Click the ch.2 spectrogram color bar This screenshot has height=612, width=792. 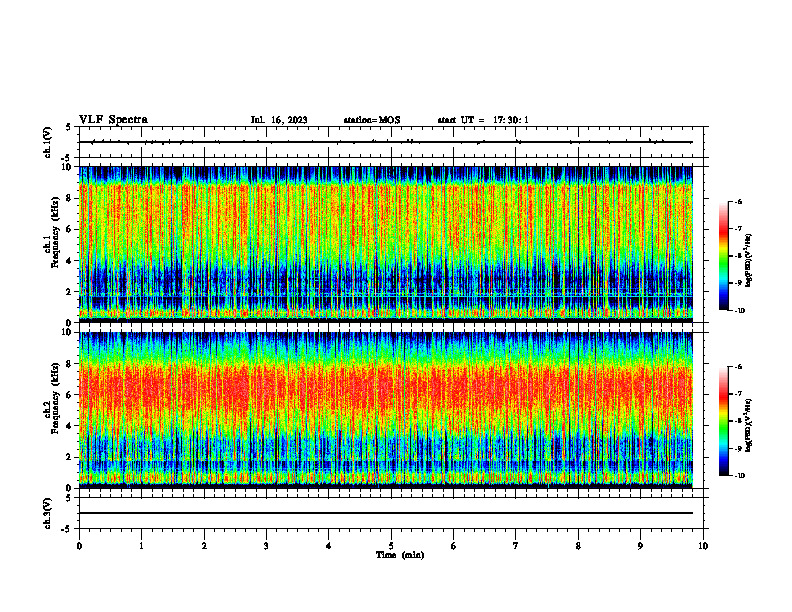(x=723, y=421)
